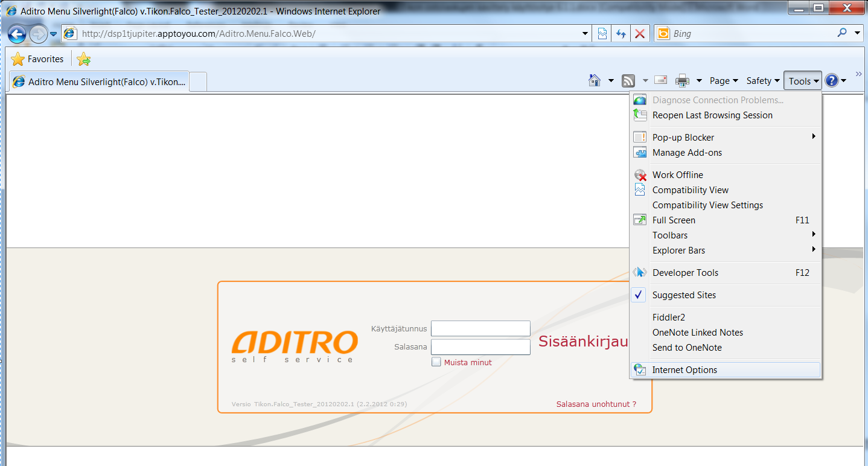The image size is (868, 466).
Task: Close the open Tools menu button
Action: coord(803,81)
